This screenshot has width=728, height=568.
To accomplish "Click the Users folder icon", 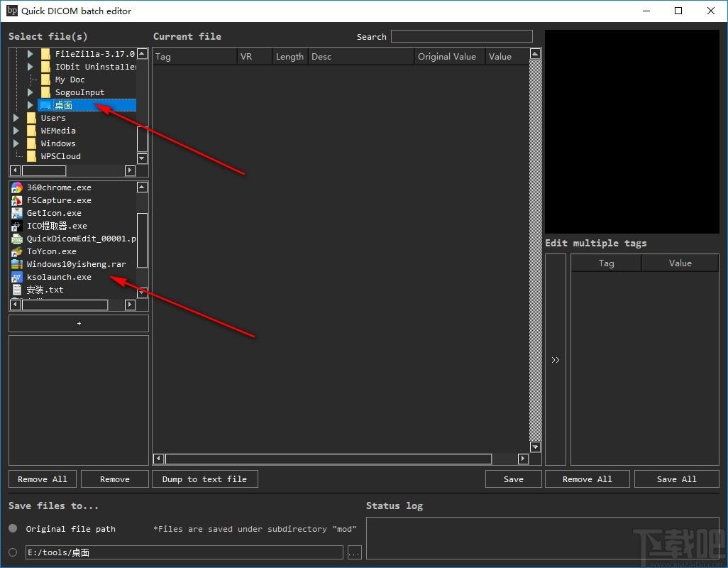I will (31, 118).
